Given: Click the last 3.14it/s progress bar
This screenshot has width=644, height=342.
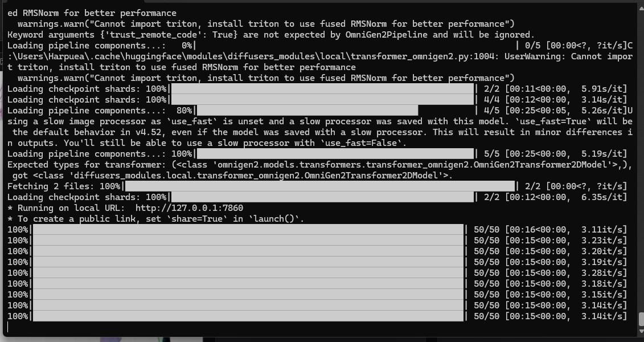Looking at the screenshot, I should point(248,316).
